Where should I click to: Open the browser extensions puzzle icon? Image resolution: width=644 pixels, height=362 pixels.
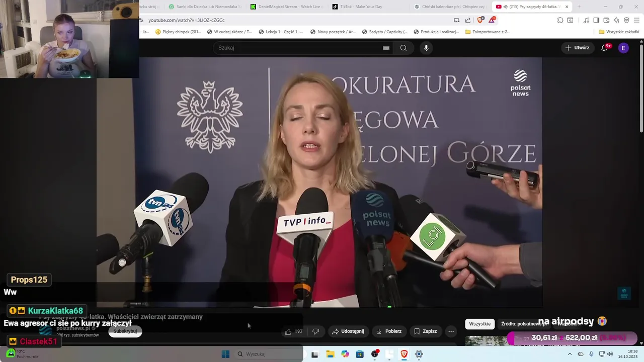click(x=560, y=20)
